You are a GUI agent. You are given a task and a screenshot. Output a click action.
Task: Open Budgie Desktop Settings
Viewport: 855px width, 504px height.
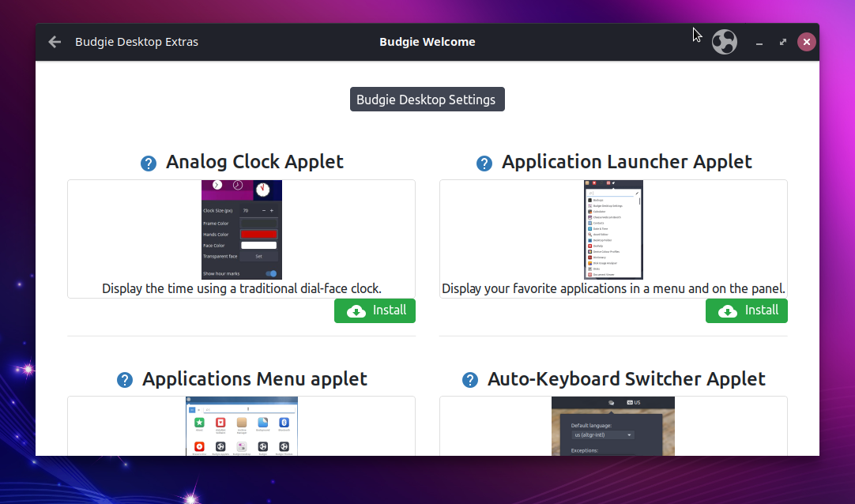(427, 100)
